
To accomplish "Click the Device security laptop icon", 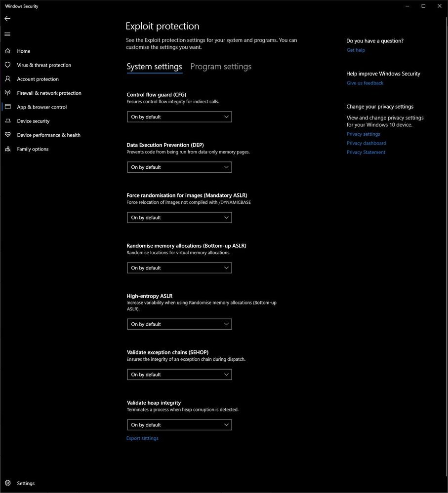I will tap(8, 121).
